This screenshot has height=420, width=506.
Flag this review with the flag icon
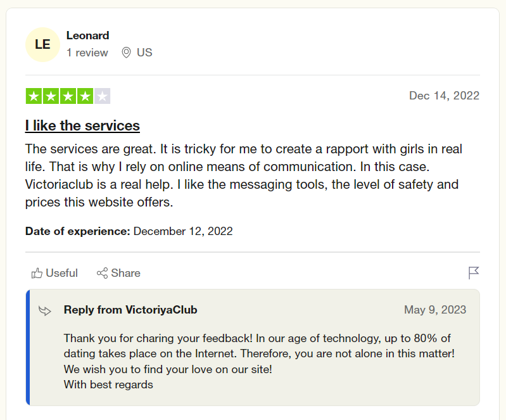coord(474,273)
